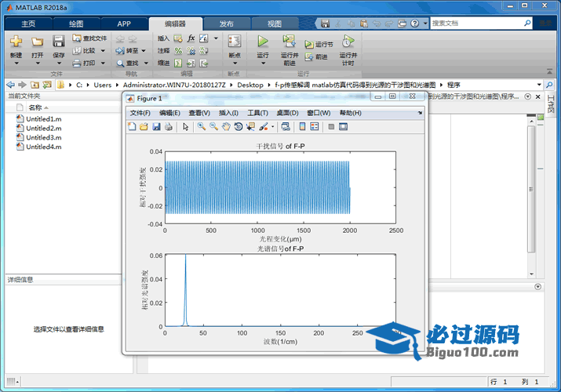Switch to the APP ribbon tab

[124, 24]
